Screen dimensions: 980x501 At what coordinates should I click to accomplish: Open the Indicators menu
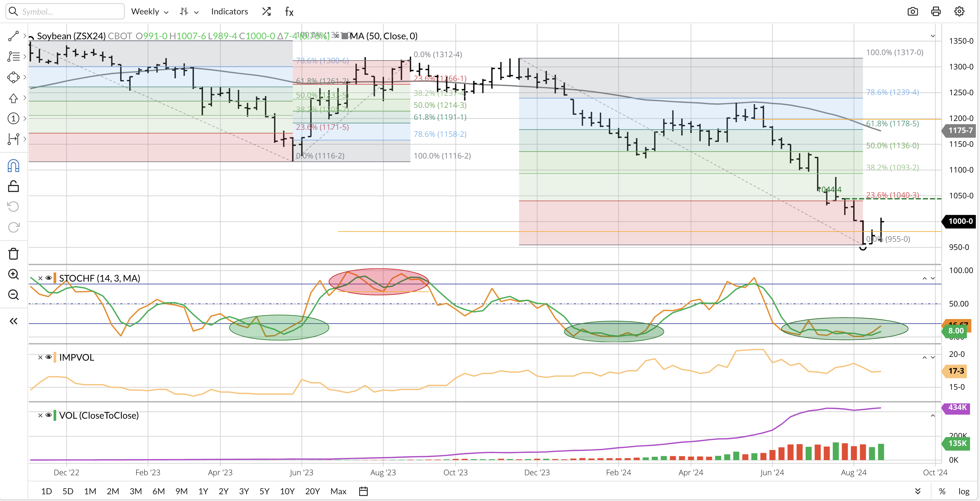(229, 11)
